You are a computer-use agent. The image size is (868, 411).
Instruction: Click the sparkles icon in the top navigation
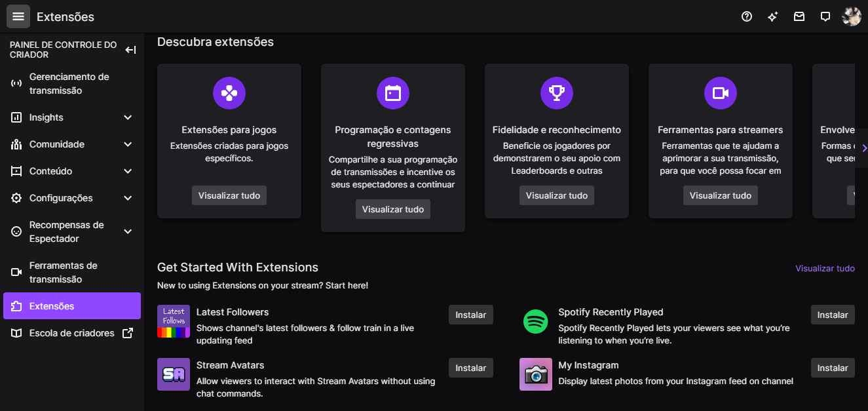coord(773,16)
